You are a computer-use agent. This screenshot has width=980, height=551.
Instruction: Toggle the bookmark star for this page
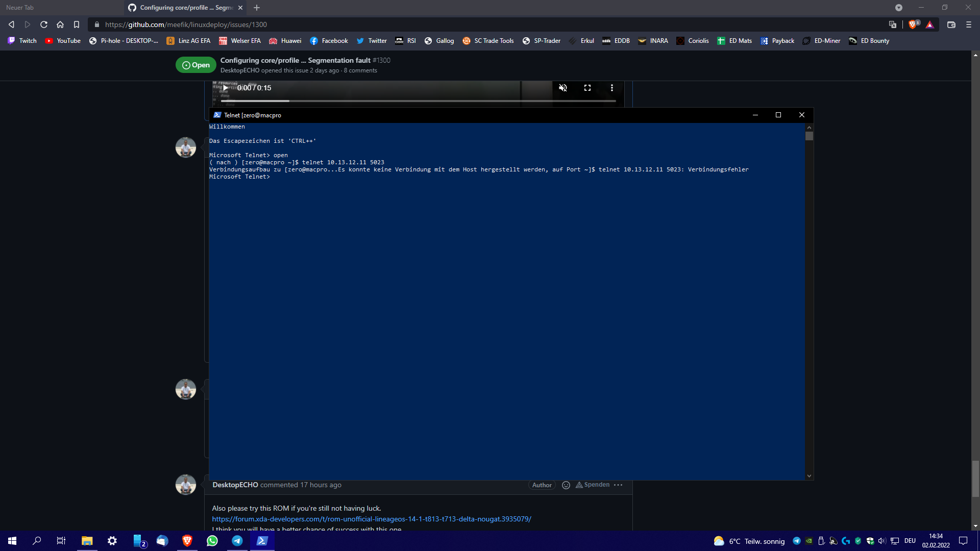76,24
